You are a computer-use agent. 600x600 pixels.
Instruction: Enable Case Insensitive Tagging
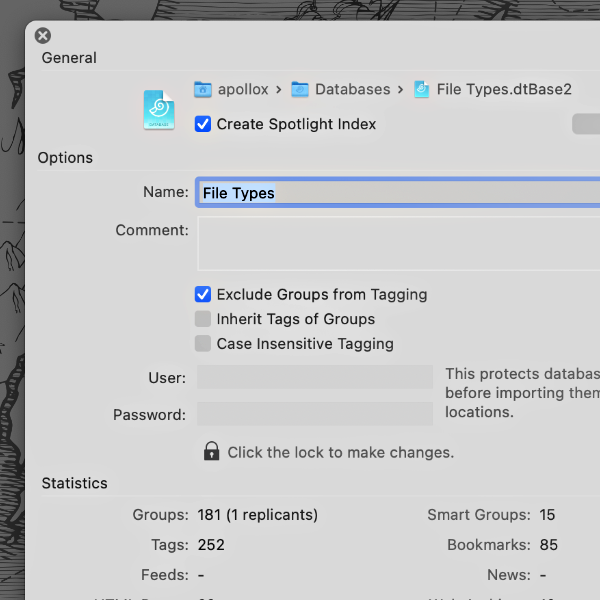[203, 344]
